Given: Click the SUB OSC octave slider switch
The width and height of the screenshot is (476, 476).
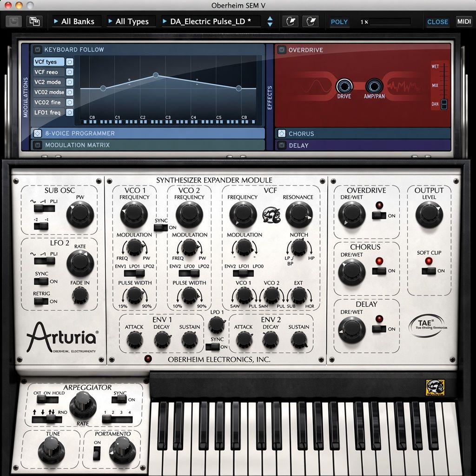Looking at the screenshot, I should click(41, 226).
